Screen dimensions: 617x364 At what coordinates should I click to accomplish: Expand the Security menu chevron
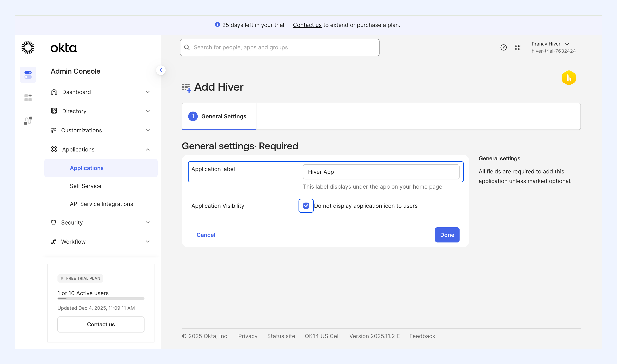pos(148,223)
